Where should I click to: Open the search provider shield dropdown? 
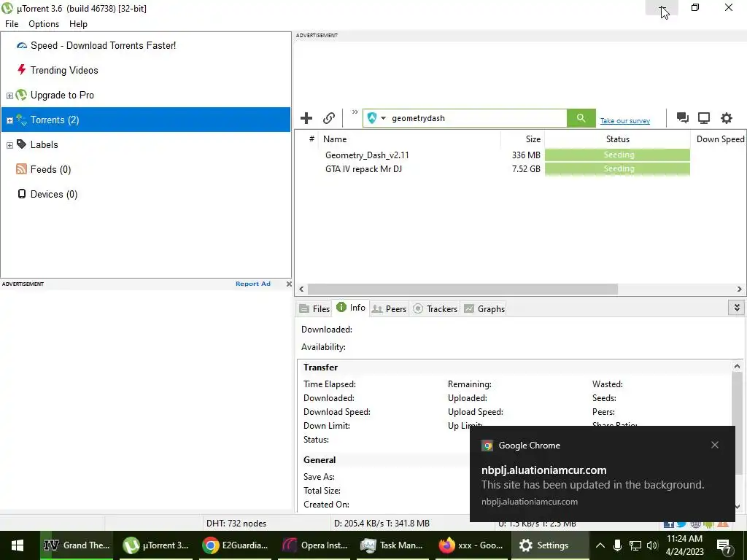click(x=376, y=118)
